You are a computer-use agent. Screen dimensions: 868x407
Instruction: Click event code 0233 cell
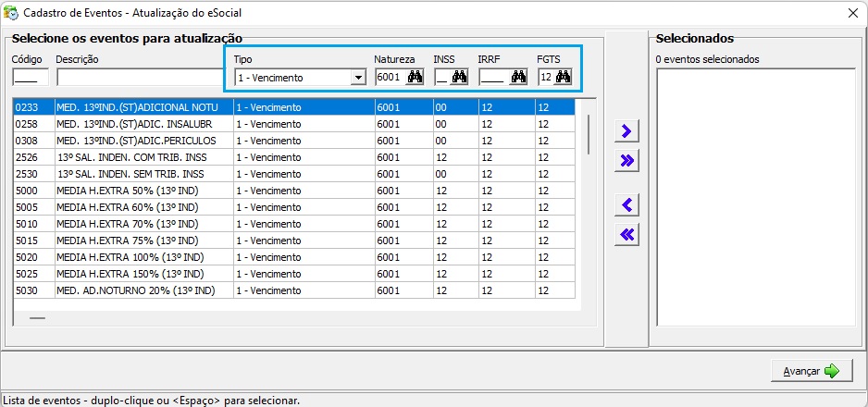pos(33,107)
